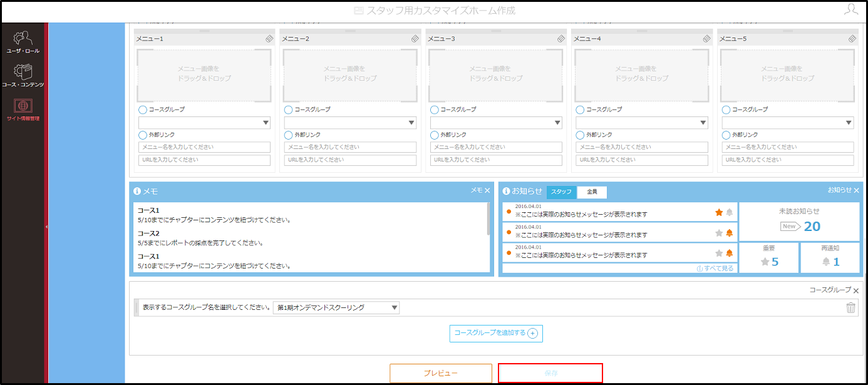Click メニュー1 image drop area
868x385 pixels.
coord(204,76)
